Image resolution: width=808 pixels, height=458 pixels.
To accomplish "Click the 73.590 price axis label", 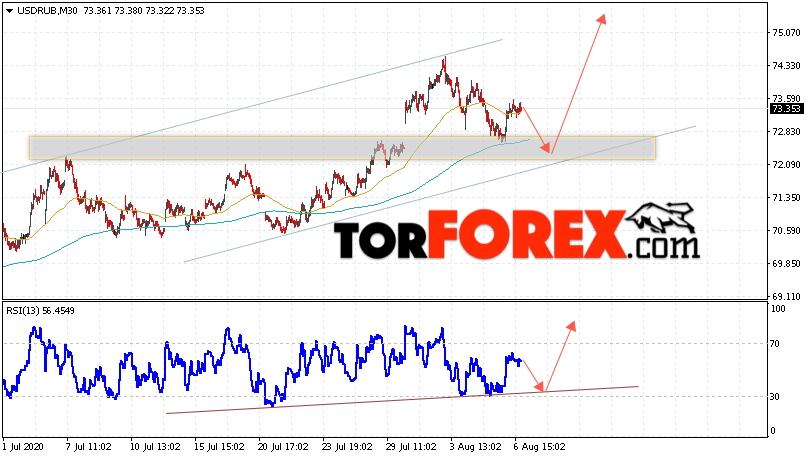I will 786,98.
